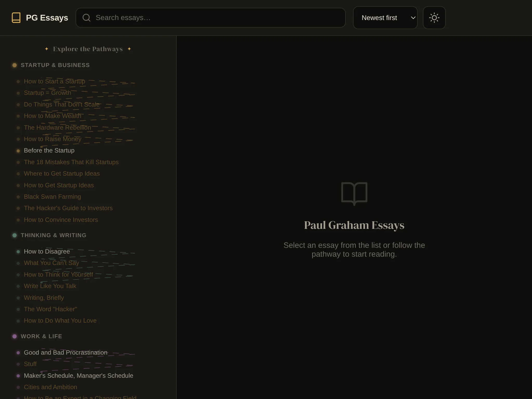The image size is (532, 399).
Task: Open essay How to Make Wealth
Action: [52, 116]
